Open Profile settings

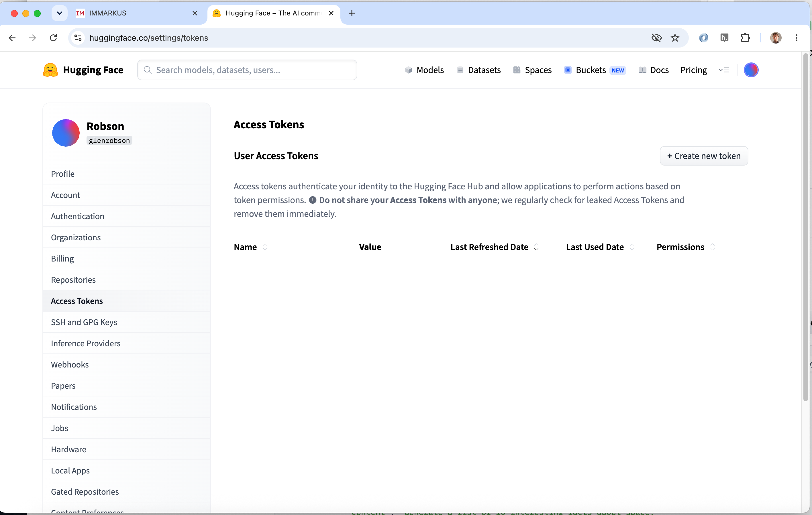click(x=127, y=174)
